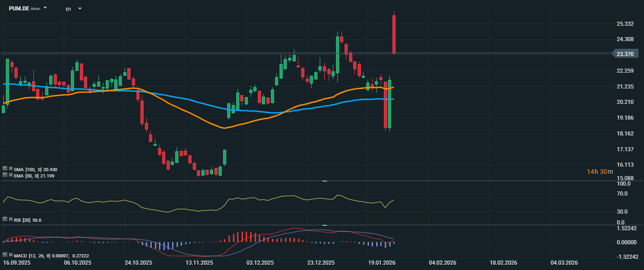This screenshot has width=644, height=270.
Task: Click the 23.370 current price tag
Action: coord(626,54)
